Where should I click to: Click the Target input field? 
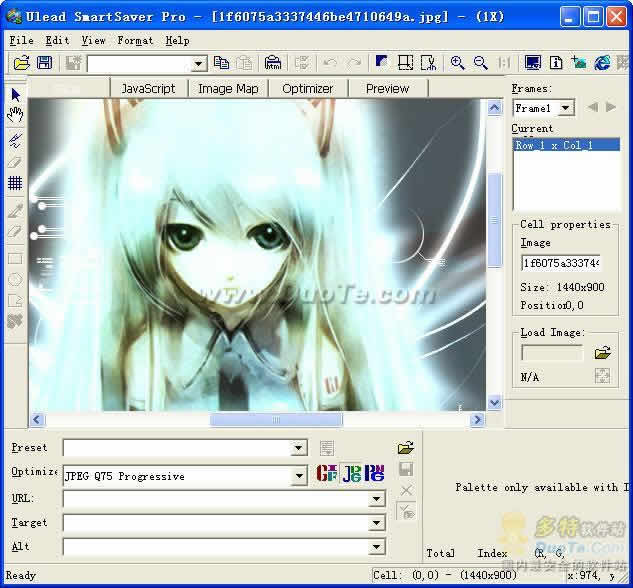pyautogui.click(x=216, y=523)
